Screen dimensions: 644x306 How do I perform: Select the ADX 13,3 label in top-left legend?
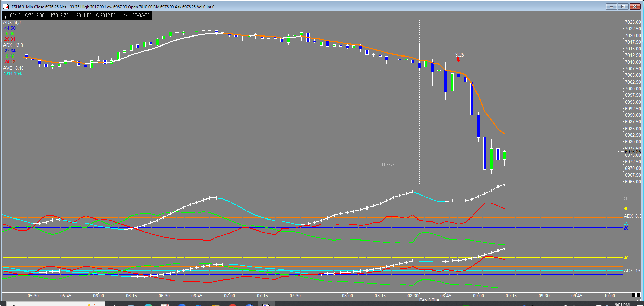[x=13, y=45]
